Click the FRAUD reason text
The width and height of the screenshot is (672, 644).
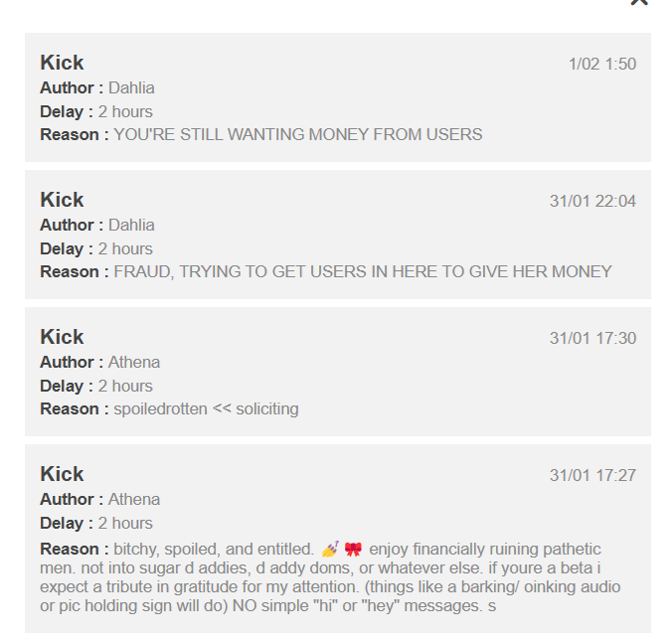tap(363, 271)
